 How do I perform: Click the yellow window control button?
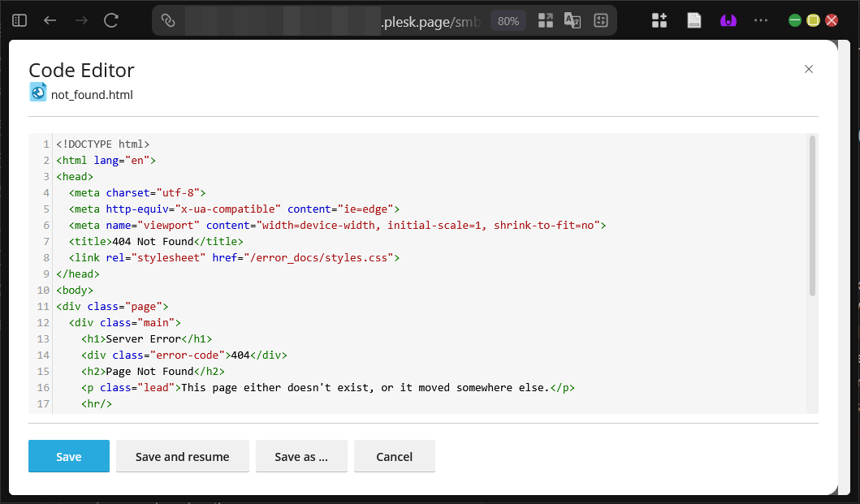click(814, 21)
